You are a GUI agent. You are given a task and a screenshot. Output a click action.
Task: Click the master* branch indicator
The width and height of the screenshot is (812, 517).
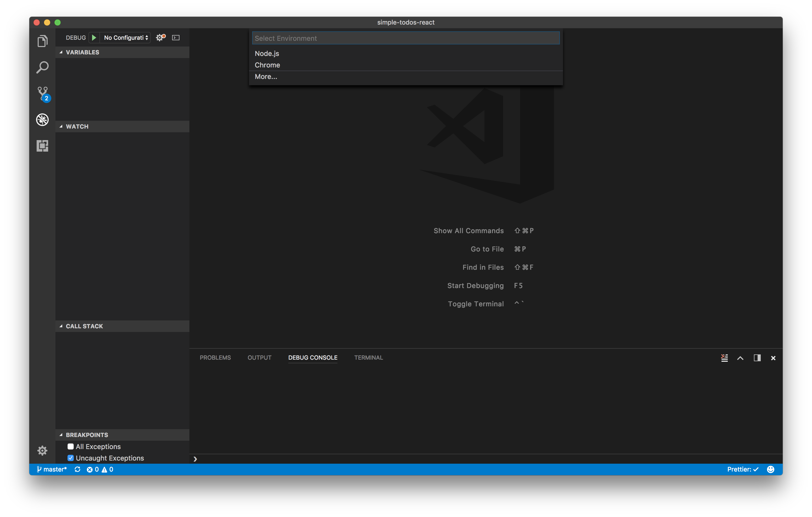[x=52, y=469]
